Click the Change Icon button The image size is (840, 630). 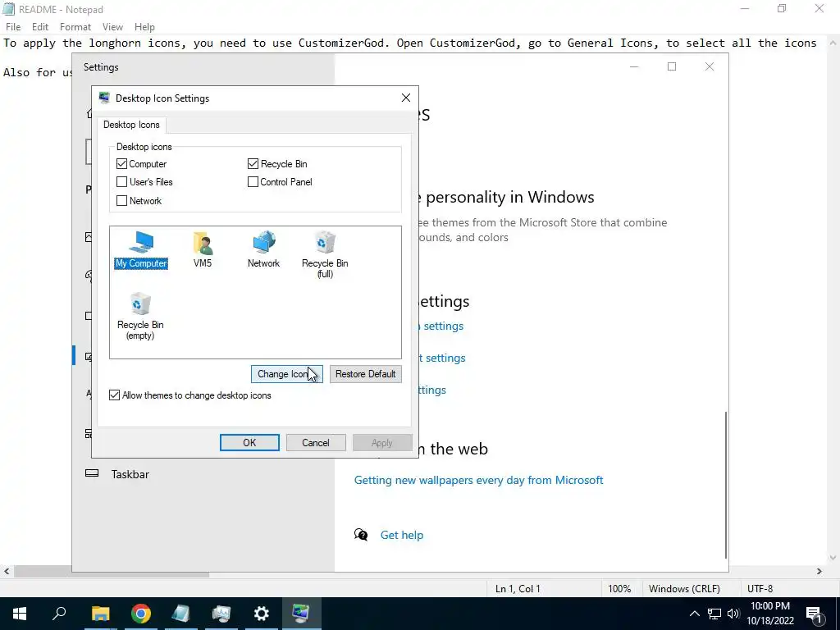286,374
